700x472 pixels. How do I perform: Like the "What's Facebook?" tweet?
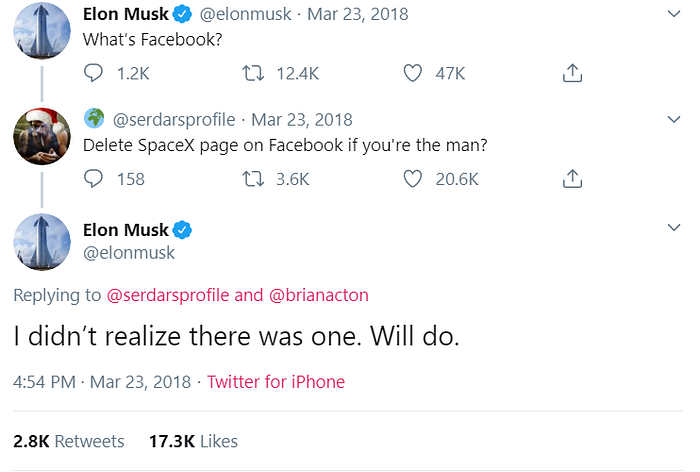(413, 73)
